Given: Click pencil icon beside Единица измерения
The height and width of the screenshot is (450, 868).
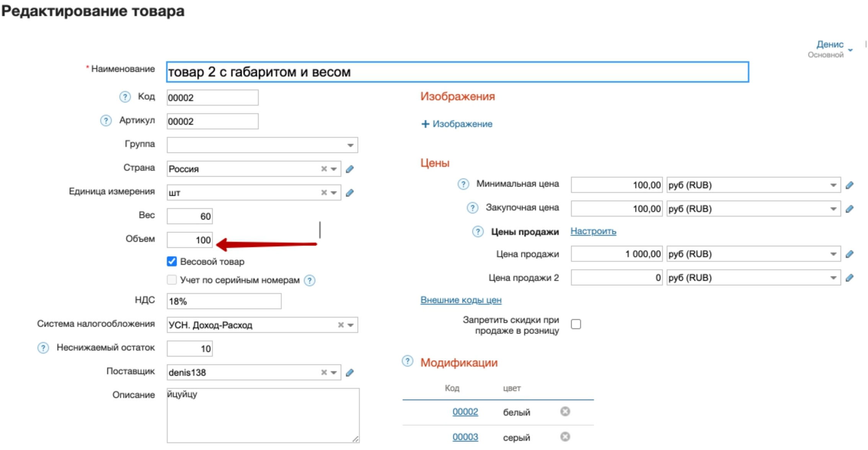Looking at the screenshot, I should click(x=349, y=193).
